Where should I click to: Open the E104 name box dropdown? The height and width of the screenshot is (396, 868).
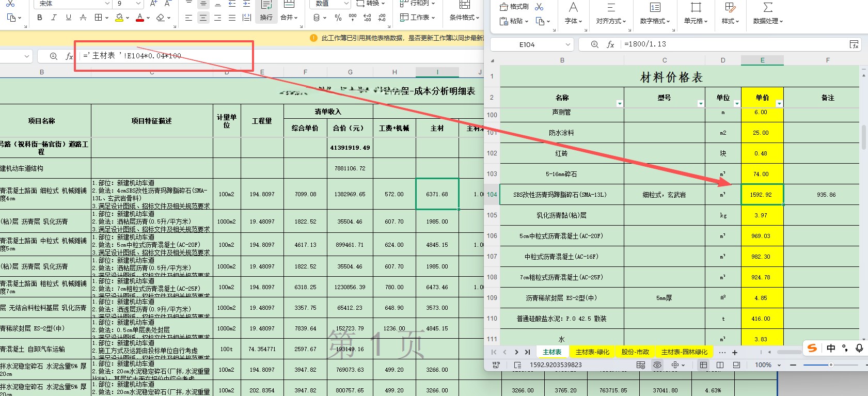(567, 45)
